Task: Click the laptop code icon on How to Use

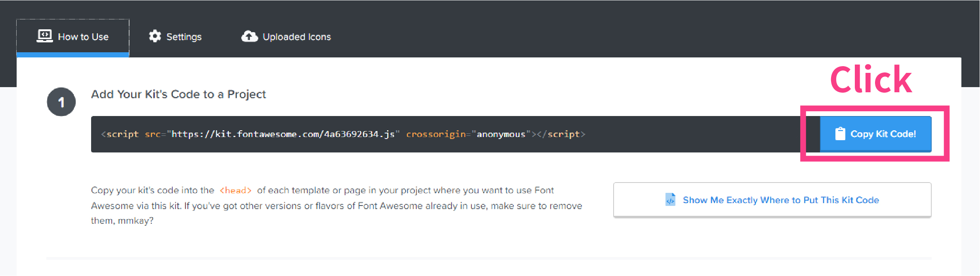Action: [45, 36]
